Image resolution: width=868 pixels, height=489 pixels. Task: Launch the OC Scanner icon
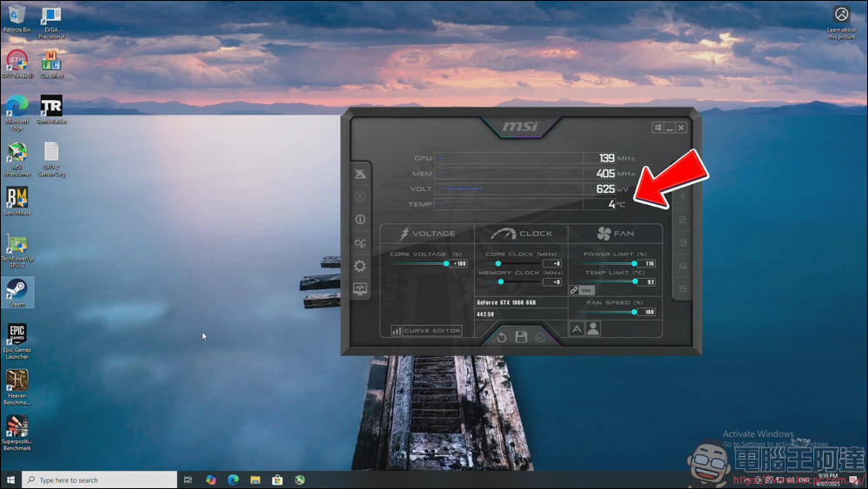tap(360, 243)
